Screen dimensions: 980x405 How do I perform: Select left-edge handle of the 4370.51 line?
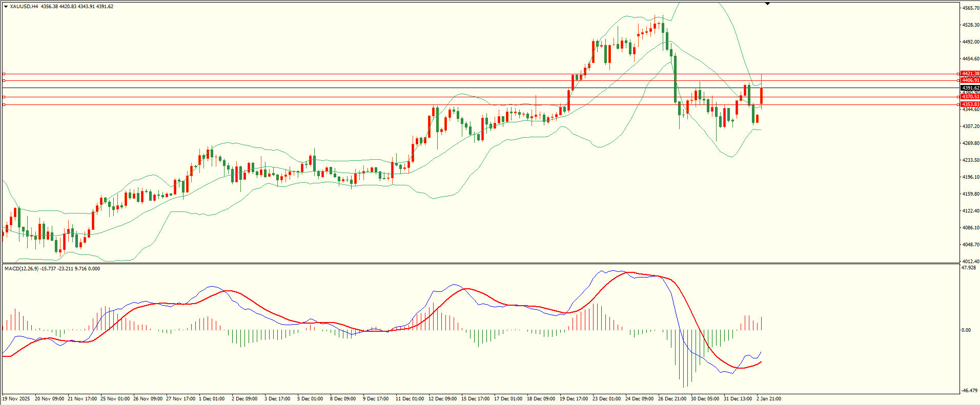tap(4, 97)
